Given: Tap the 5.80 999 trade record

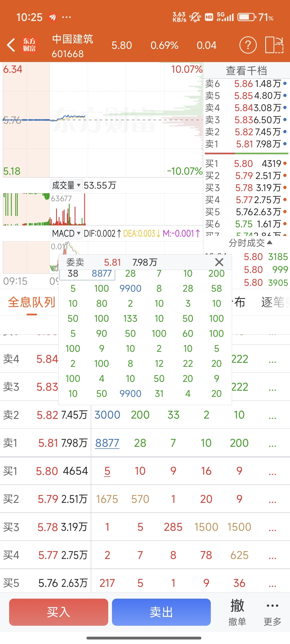Looking at the screenshot, I should coord(265,269).
